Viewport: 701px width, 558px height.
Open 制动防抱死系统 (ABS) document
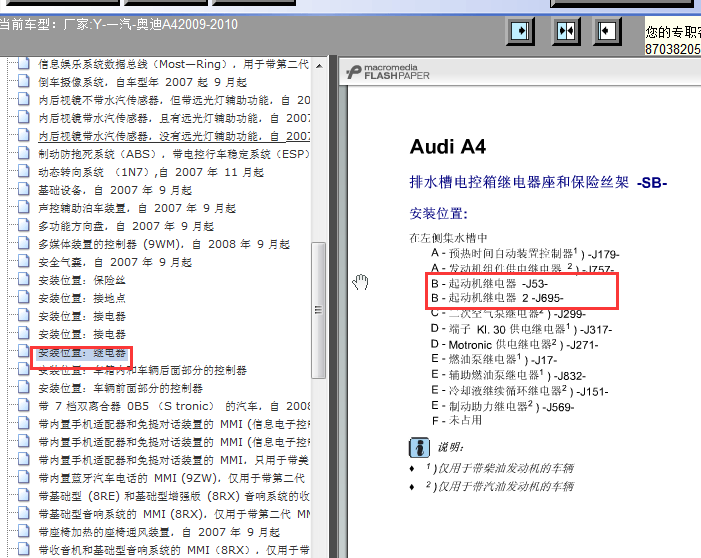pyautogui.click(x=174, y=154)
